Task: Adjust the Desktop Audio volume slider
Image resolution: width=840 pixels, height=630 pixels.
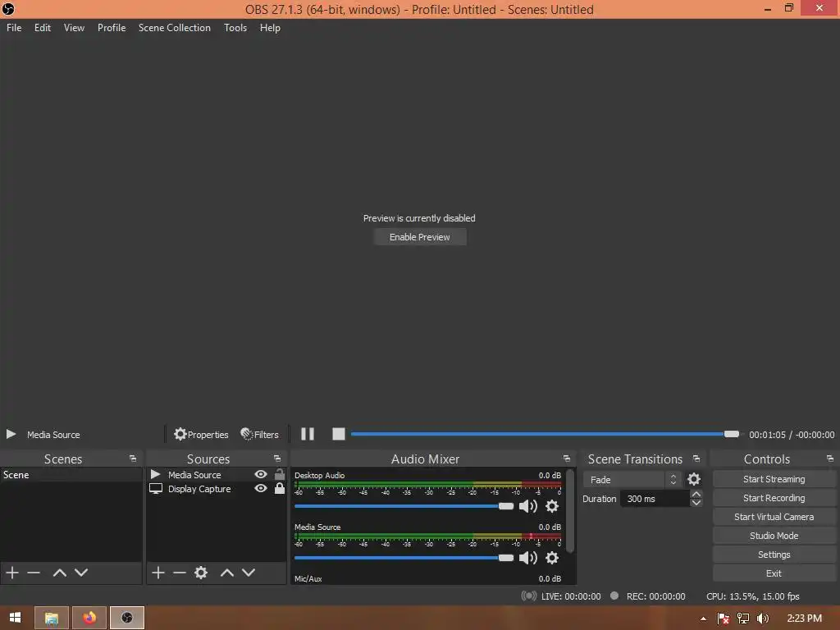Action: click(x=404, y=506)
